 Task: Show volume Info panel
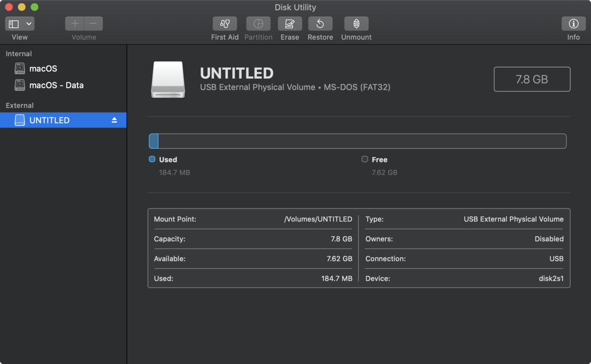click(x=573, y=24)
